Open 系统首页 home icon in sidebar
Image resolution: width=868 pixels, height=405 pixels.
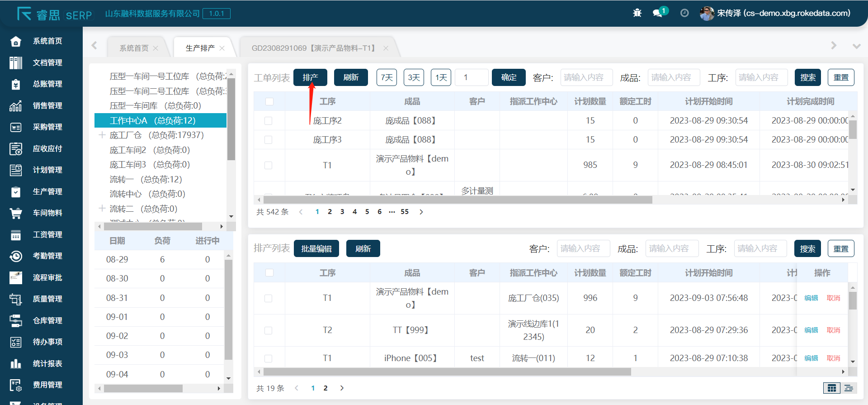[16, 41]
